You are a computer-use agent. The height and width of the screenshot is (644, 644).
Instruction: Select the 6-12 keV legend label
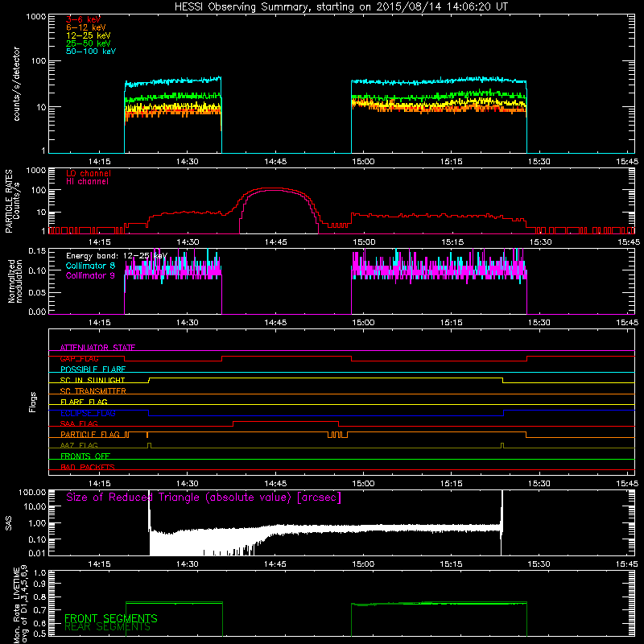tap(86, 27)
